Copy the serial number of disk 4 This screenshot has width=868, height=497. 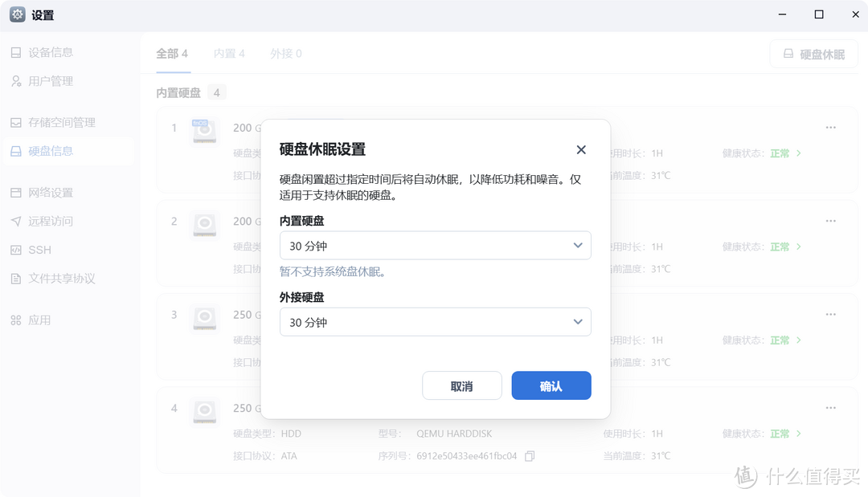coord(530,456)
